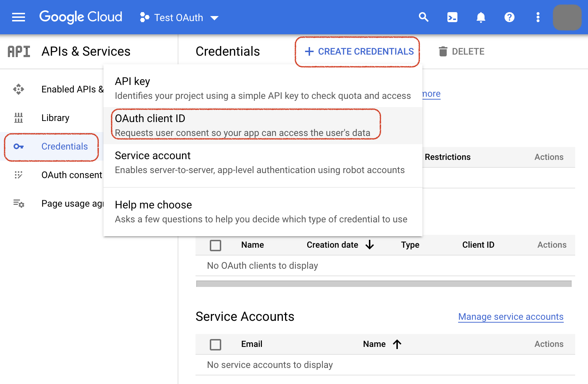588x384 pixels.
Task: Click the OAuth consent screen icon
Action: (x=19, y=175)
